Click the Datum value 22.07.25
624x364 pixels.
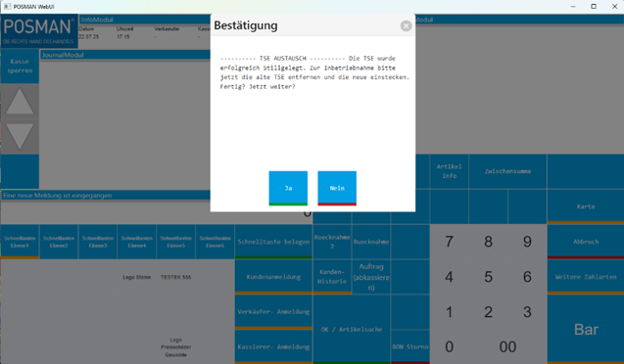pos(88,36)
